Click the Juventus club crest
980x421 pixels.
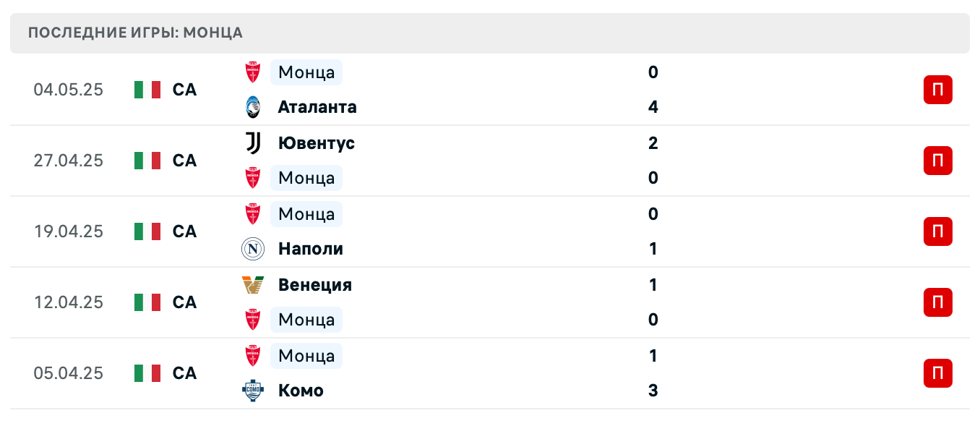[x=252, y=143]
